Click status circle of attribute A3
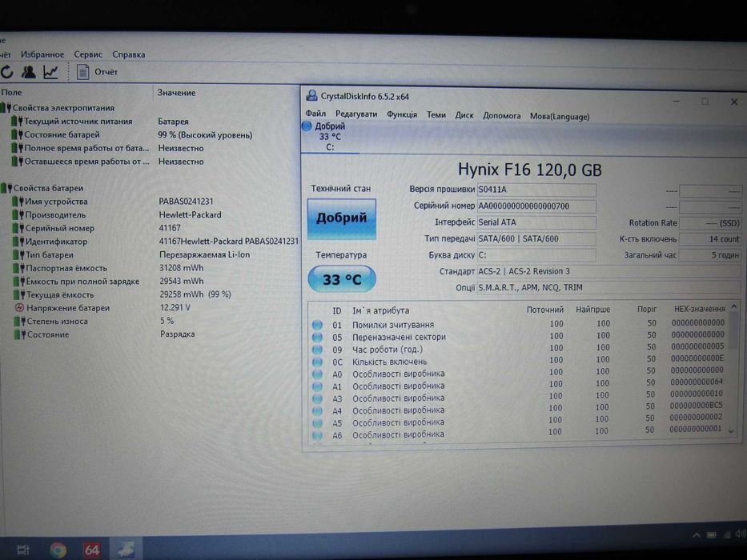Screen dimensions: 747x560 point(317,398)
